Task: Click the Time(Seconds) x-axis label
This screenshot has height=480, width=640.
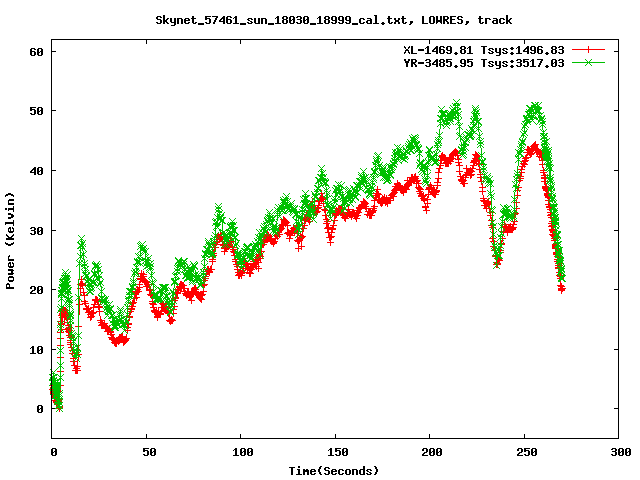Action: (335, 470)
